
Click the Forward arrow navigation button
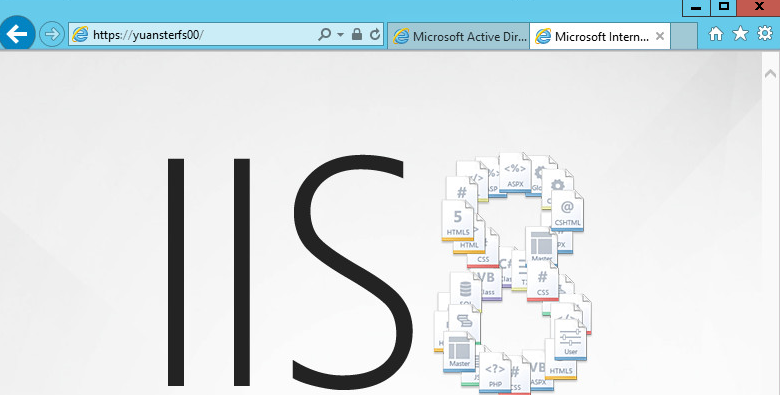52,34
